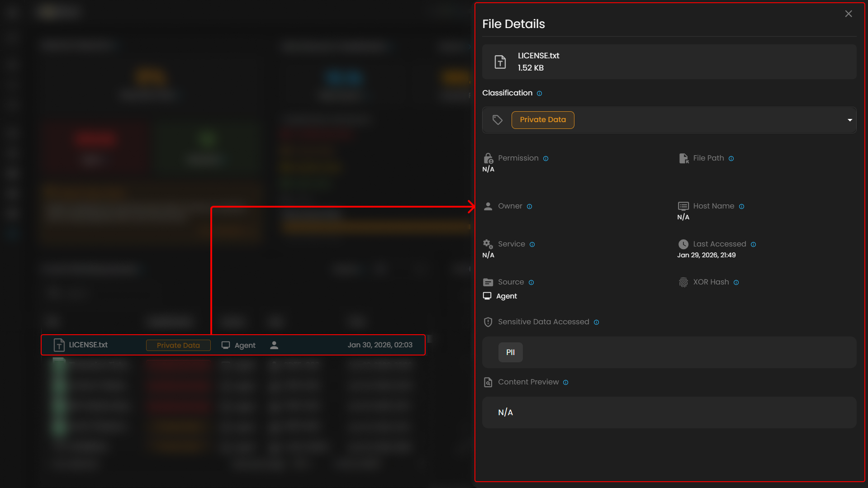Close the File Details panel
Viewport: 868px width, 488px height.
click(848, 14)
